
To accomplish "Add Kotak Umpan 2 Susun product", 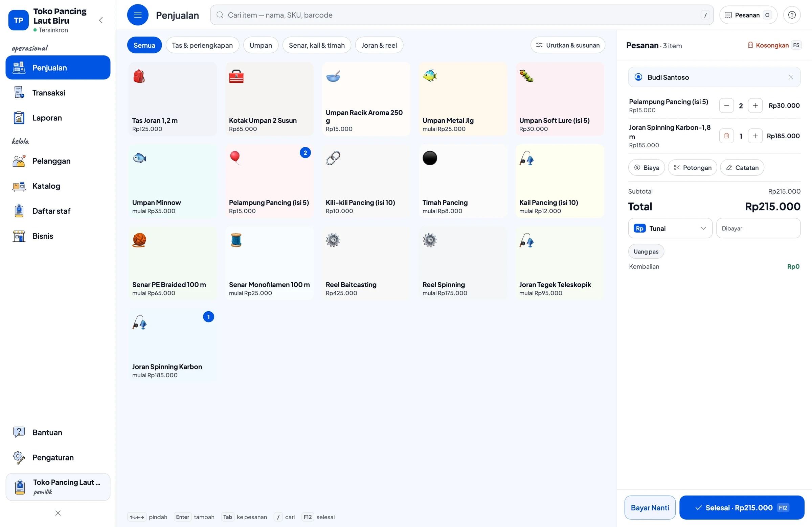I will point(269,99).
